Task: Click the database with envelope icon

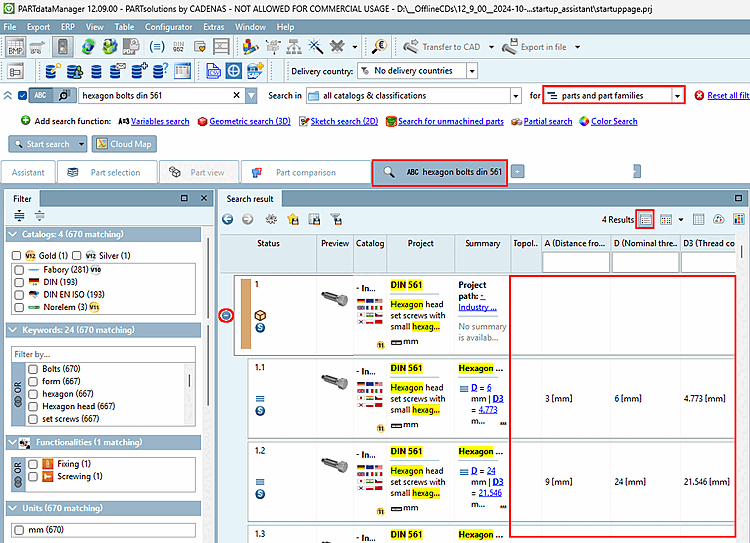Action: click(x=118, y=71)
